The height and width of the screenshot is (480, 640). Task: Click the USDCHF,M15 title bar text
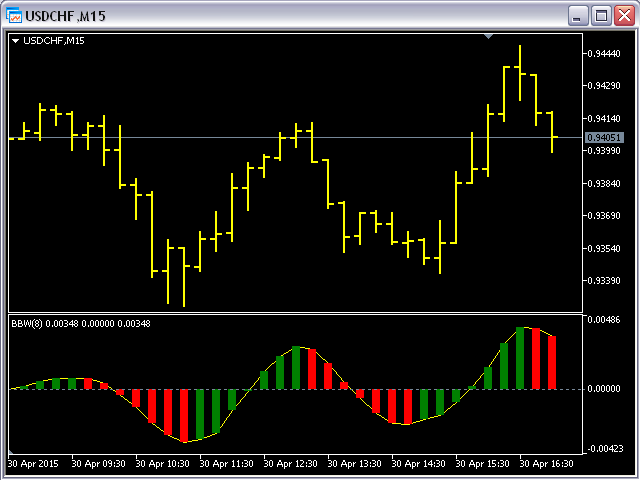tap(66, 16)
